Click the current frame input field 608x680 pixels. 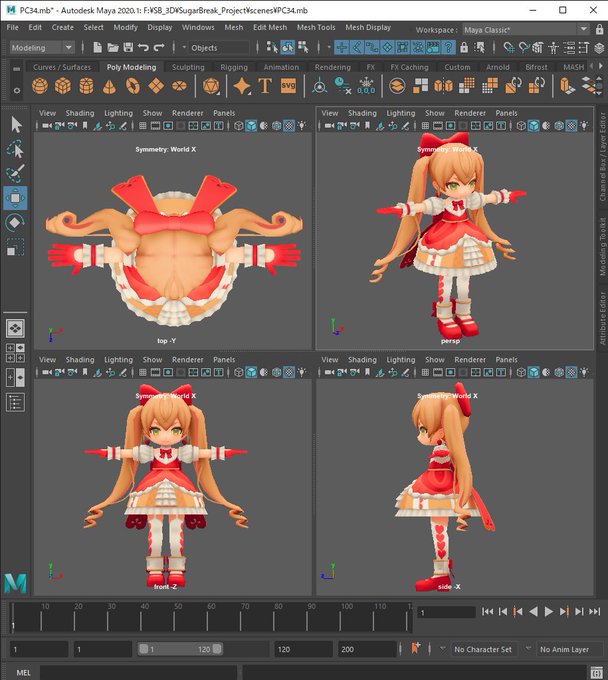(x=446, y=612)
